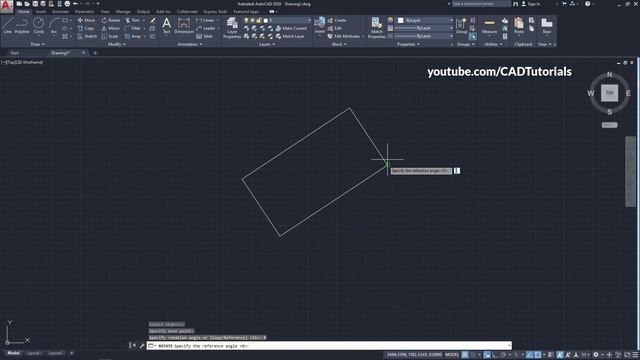Click Make Current layer button

click(x=291, y=28)
